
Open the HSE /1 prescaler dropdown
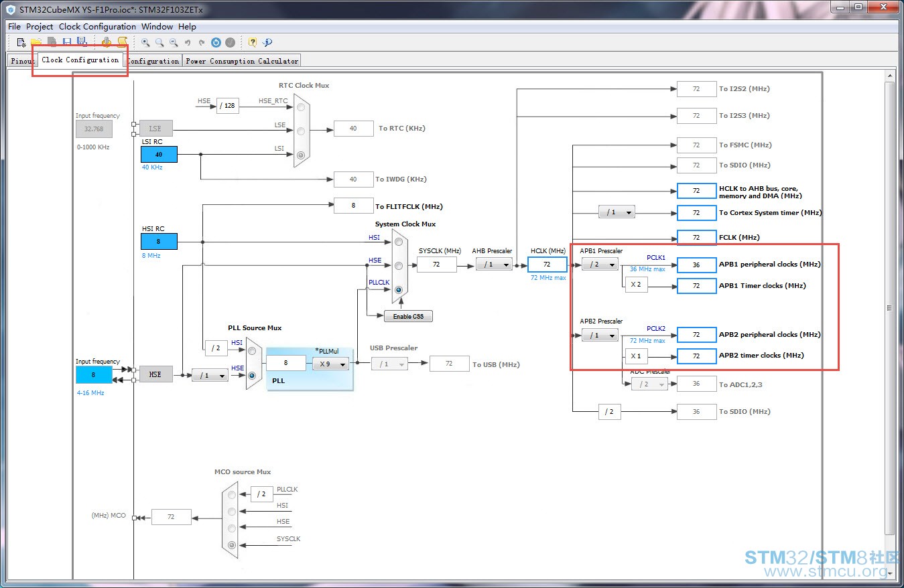210,375
